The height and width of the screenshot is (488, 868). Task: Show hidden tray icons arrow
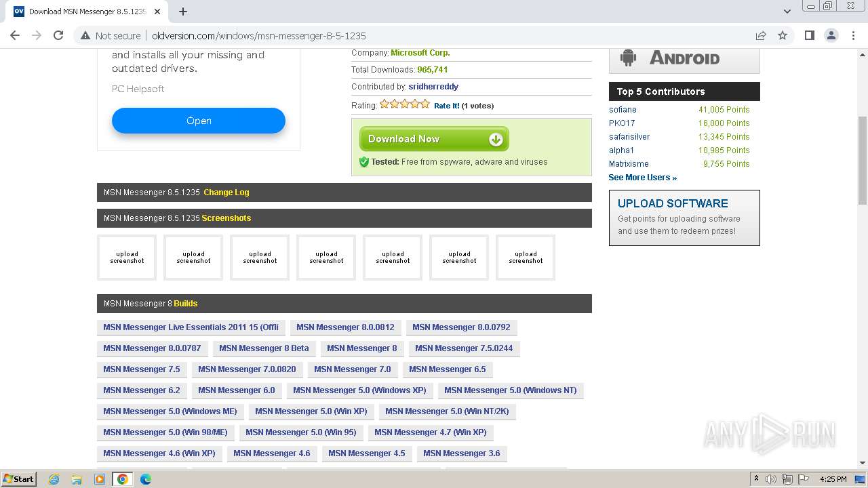(x=756, y=479)
